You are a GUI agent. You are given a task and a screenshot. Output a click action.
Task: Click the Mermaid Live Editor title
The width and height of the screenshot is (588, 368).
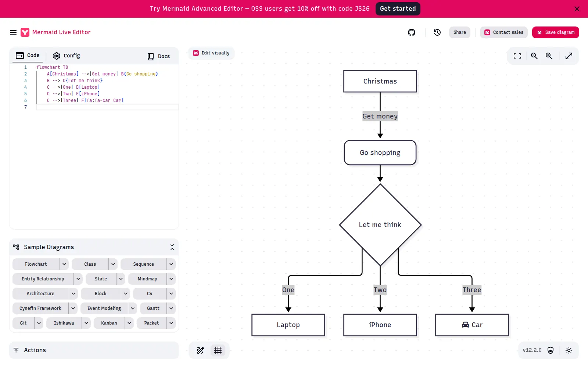[x=61, y=32]
